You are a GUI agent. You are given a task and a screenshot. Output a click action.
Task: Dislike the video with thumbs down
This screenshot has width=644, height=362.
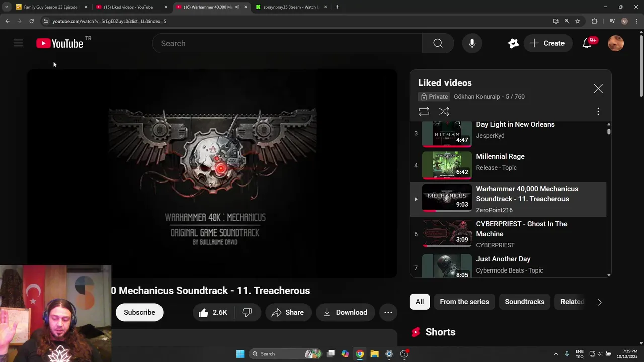coord(247,312)
